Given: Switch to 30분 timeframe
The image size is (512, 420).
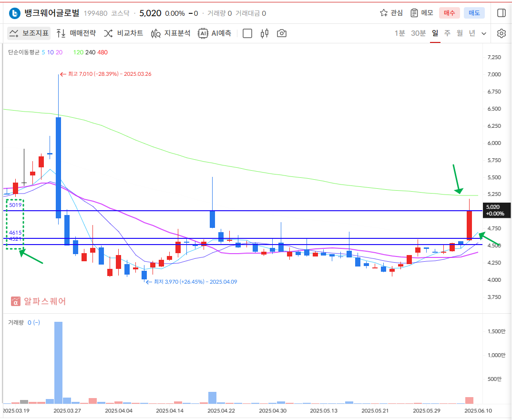Looking at the screenshot, I should 418,33.
